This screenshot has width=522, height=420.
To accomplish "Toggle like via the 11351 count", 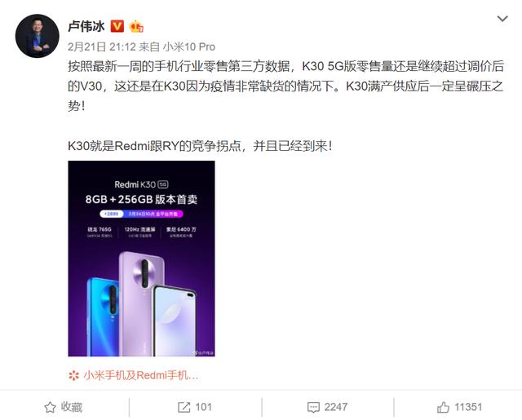I will coord(468,407).
